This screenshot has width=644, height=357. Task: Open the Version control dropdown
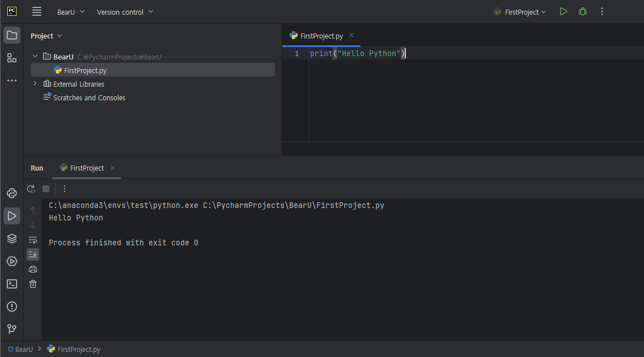coord(125,12)
